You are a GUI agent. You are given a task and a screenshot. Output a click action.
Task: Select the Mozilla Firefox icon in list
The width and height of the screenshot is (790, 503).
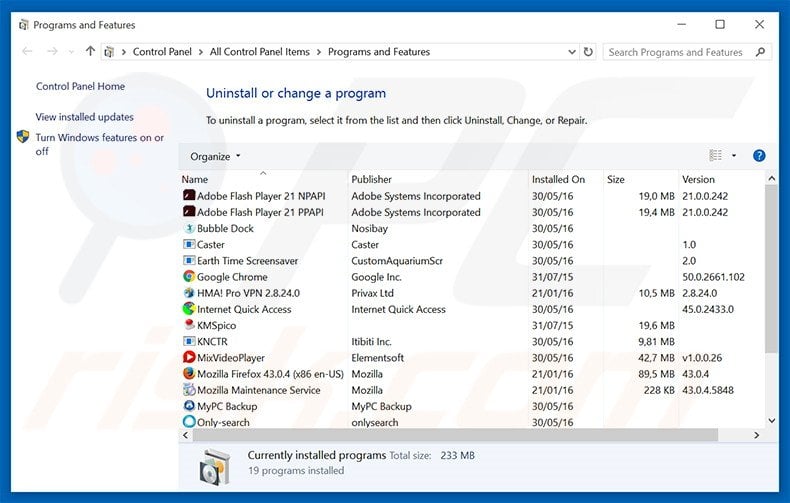(x=189, y=374)
